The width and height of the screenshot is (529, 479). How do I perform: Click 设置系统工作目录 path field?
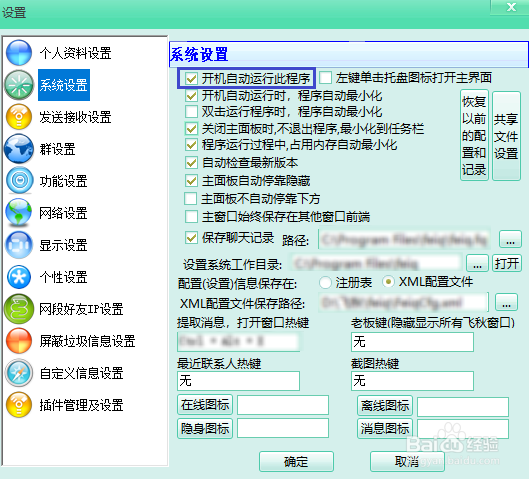pyautogui.click(x=377, y=263)
